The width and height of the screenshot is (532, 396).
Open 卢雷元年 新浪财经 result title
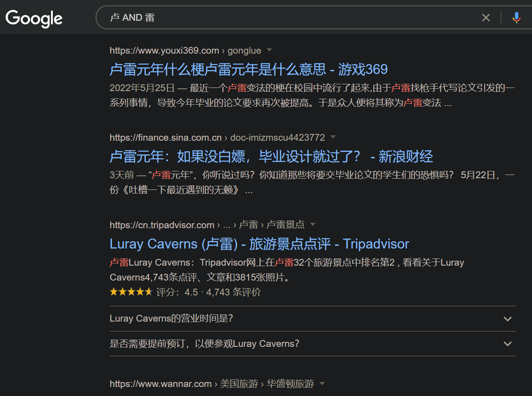tap(271, 157)
